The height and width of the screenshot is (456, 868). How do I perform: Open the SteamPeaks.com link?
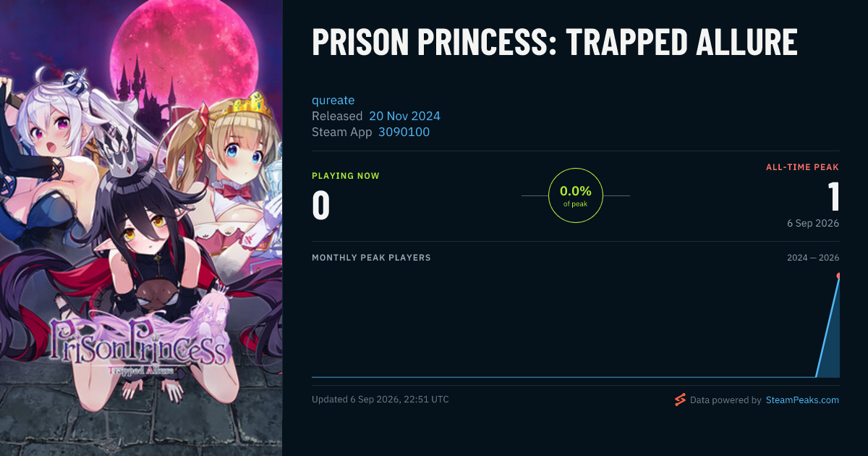pos(802,400)
